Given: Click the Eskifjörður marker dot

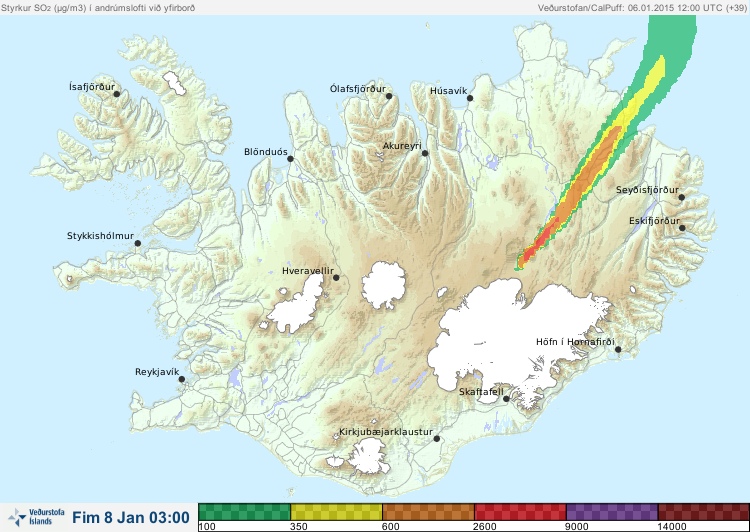Looking at the screenshot, I should tap(682, 228).
